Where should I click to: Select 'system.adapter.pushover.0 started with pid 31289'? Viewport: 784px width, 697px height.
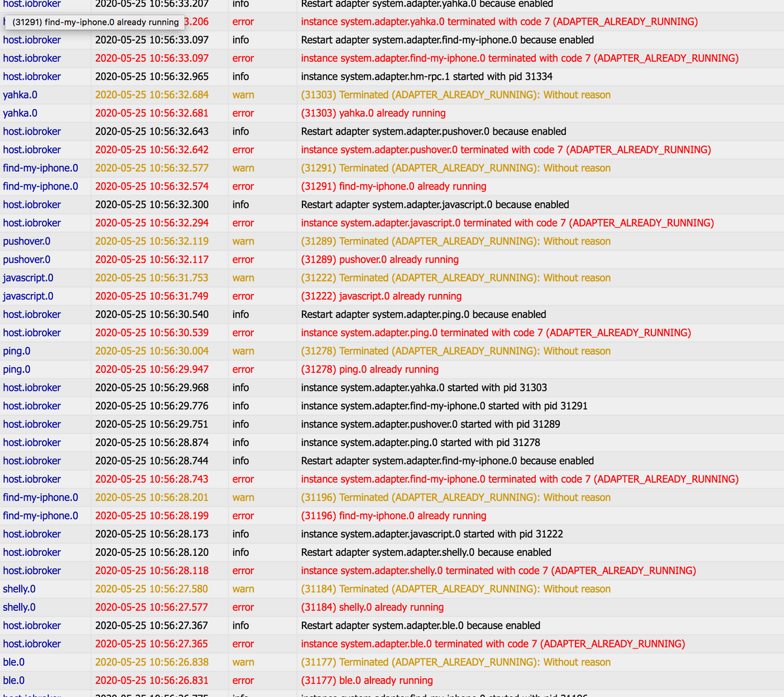coord(431,424)
